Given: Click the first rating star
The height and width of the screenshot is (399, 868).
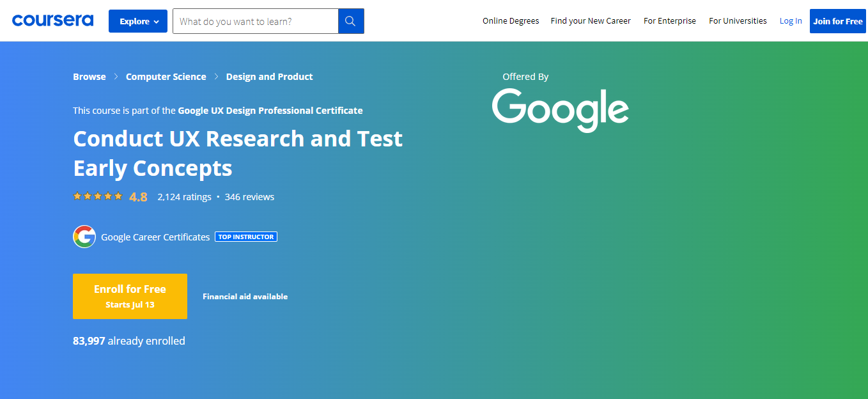Looking at the screenshot, I should [77, 196].
